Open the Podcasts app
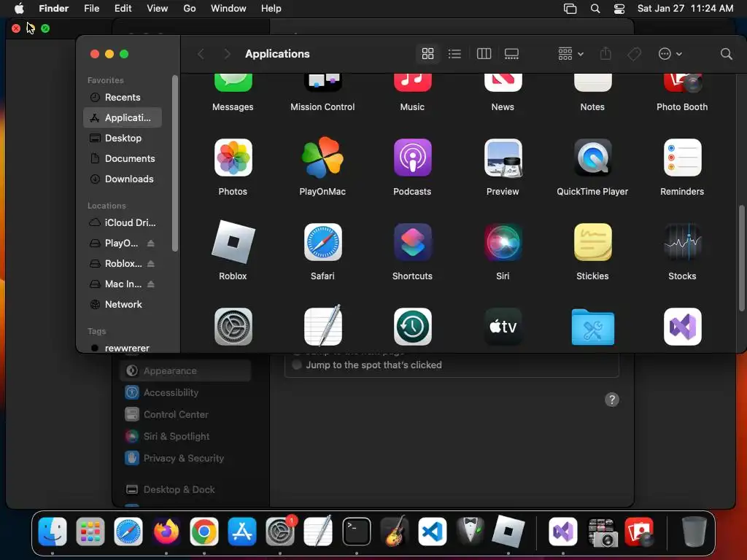This screenshot has height=560, width=747. (413, 157)
